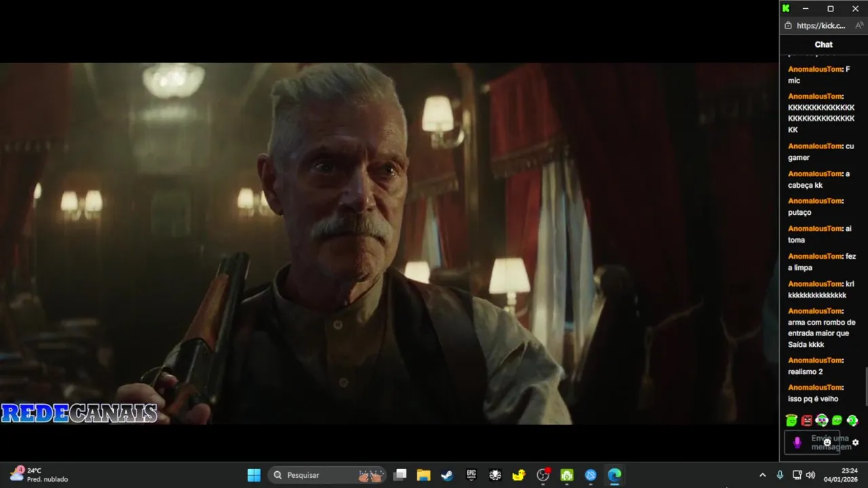This screenshot has width=868, height=488.
Task: Maximize the Kick chat window
Action: [831, 9]
